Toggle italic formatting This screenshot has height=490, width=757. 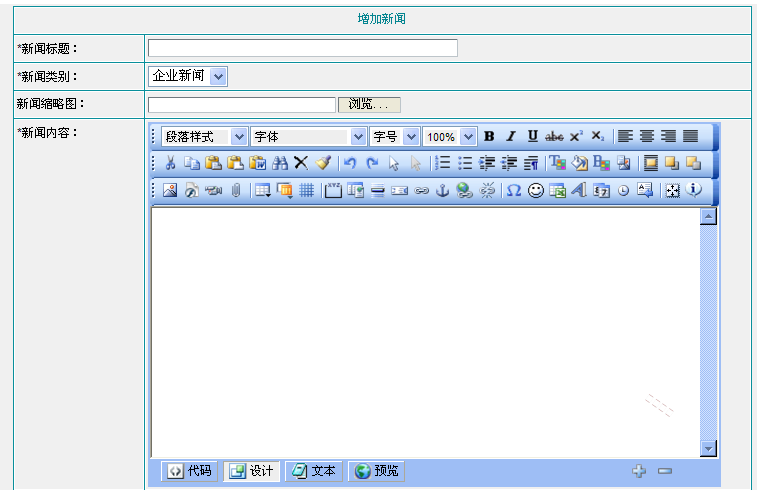(x=511, y=136)
